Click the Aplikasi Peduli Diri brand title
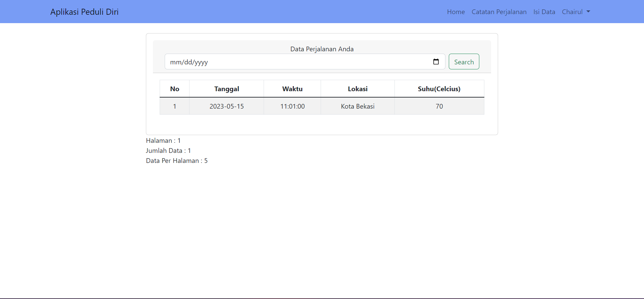 [x=85, y=12]
